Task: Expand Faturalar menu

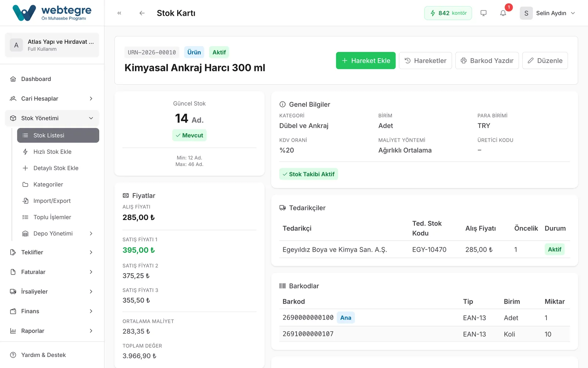Action: [52, 272]
